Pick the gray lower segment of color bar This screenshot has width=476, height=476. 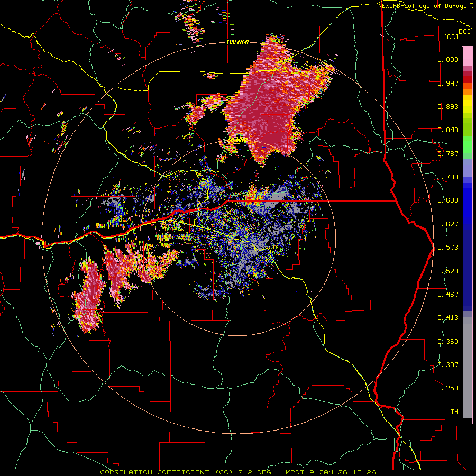467,368
